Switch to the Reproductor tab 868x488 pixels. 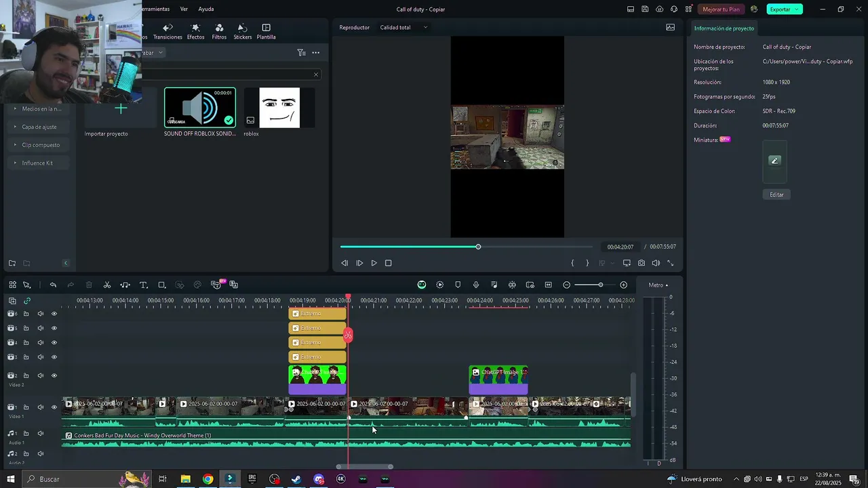point(354,27)
